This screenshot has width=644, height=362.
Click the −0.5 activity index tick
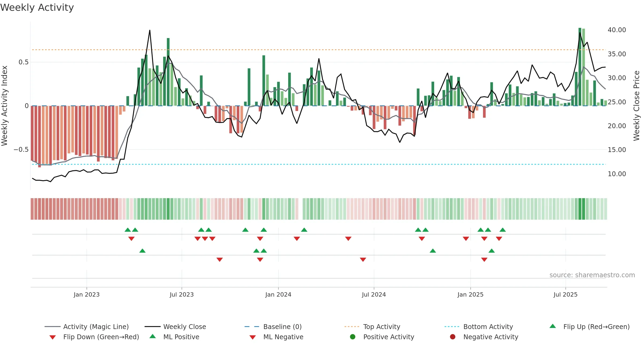pyautogui.click(x=21, y=150)
